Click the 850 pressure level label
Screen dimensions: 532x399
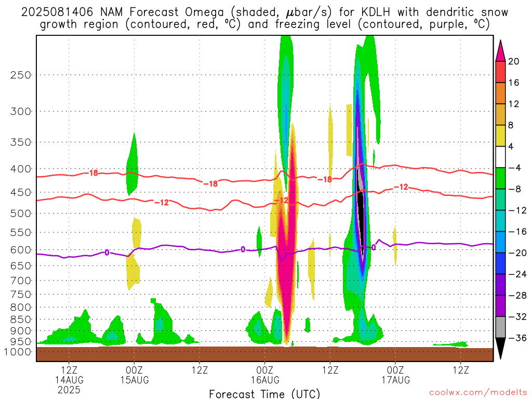coord(21,320)
